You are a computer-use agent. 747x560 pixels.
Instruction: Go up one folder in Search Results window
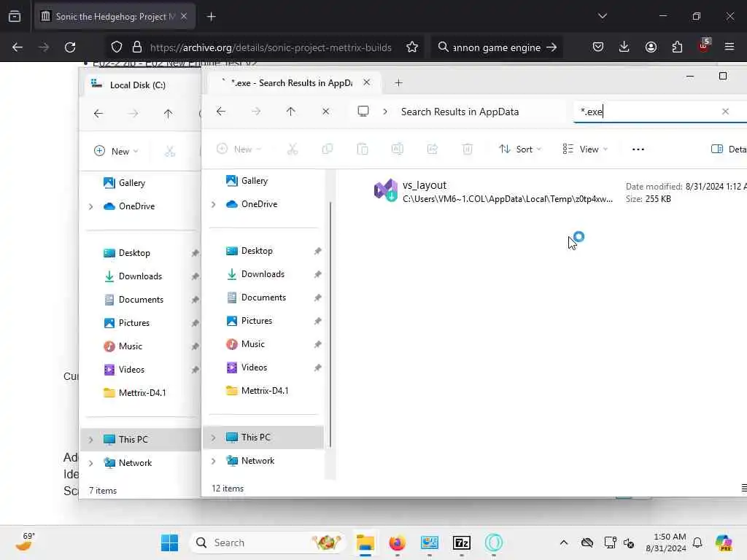290,112
